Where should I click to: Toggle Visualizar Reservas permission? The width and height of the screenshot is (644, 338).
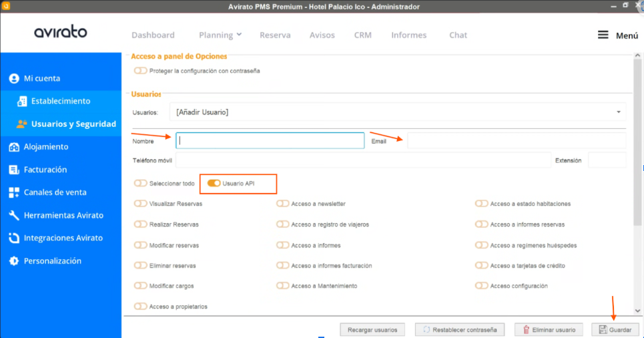coord(140,204)
